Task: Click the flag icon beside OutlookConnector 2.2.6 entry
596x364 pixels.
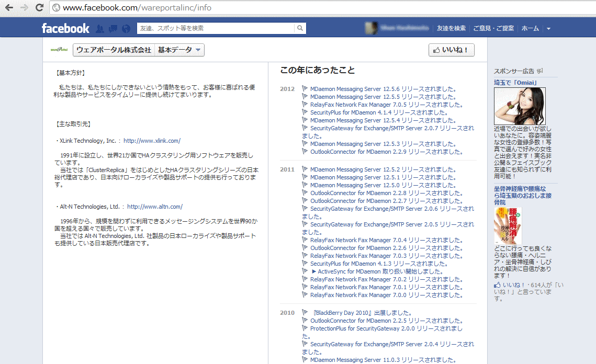Action: [305, 247]
